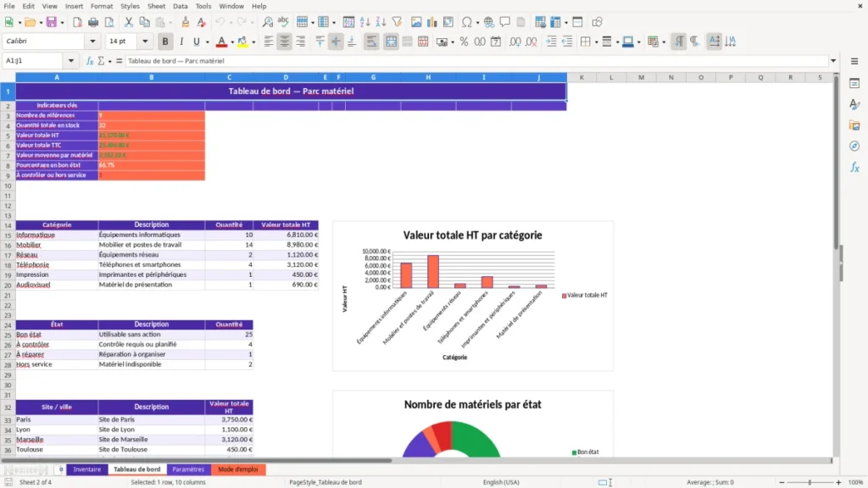This screenshot has height=488, width=868.
Task: Toggle Underline formatting
Action: point(196,42)
